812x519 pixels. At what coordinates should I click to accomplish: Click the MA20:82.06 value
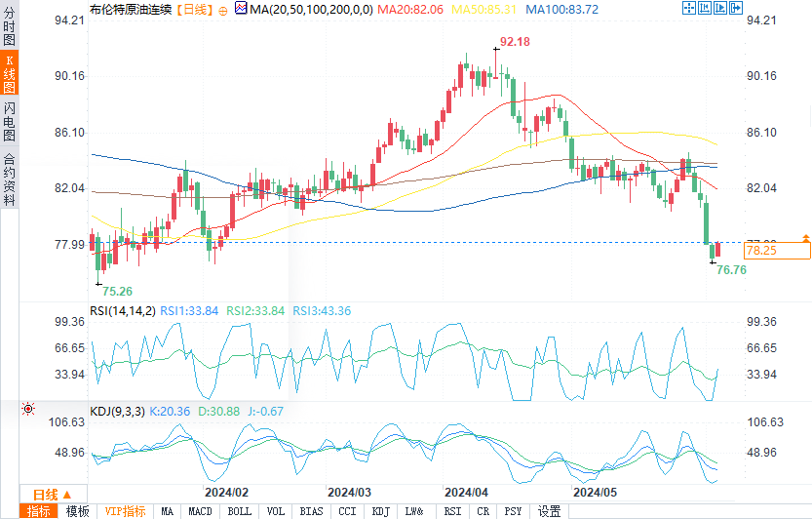[410, 10]
